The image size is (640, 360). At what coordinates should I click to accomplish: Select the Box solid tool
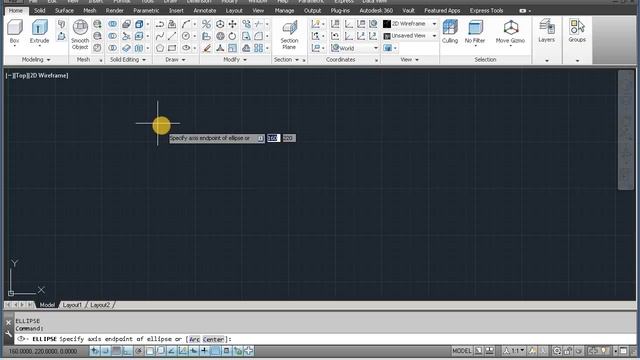pos(15,31)
